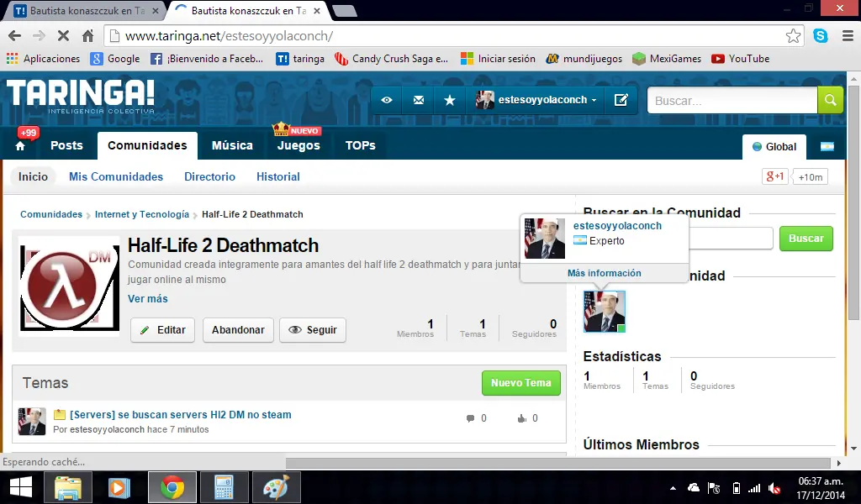
Task: Open Historial
Action: (277, 176)
